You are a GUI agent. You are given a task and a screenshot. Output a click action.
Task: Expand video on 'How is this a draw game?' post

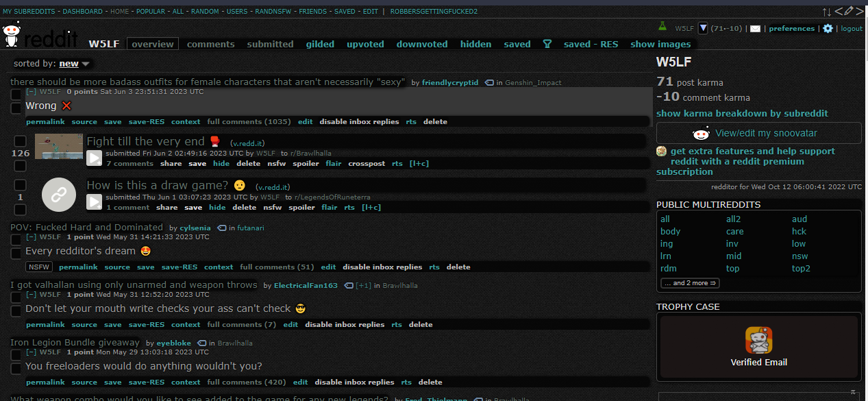94,202
